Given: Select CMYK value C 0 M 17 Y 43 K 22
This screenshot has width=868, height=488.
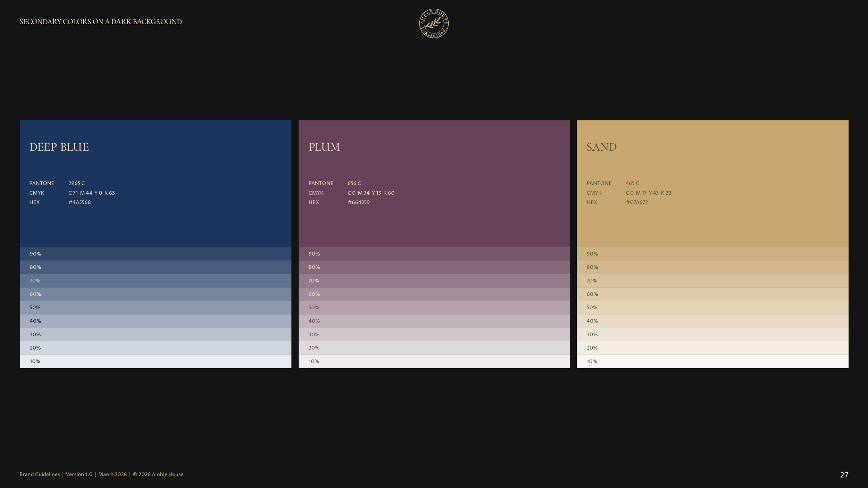Looking at the screenshot, I should (x=648, y=193).
